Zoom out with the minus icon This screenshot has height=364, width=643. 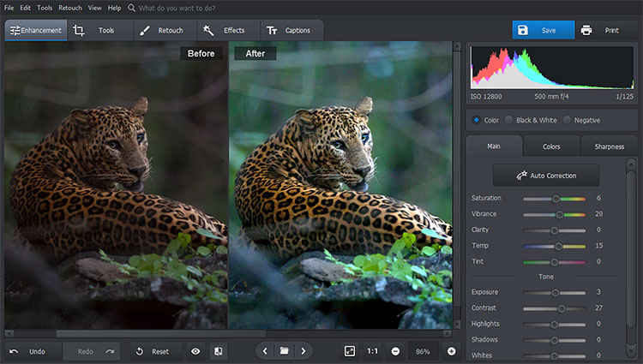pos(395,351)
